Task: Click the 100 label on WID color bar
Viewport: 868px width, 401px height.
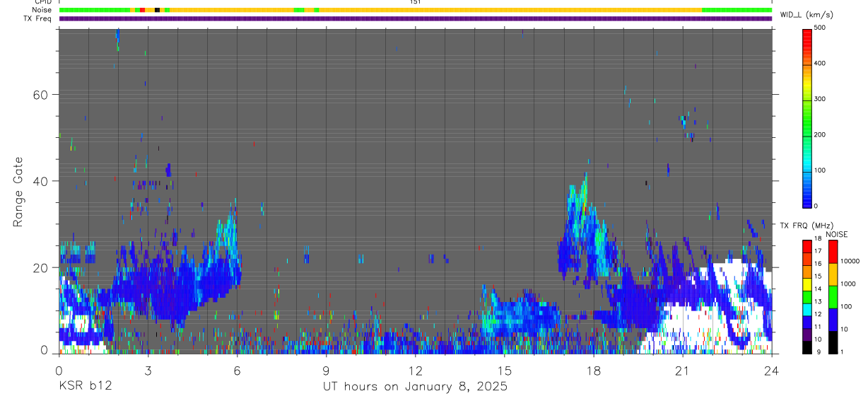Action: pos(820,170)
